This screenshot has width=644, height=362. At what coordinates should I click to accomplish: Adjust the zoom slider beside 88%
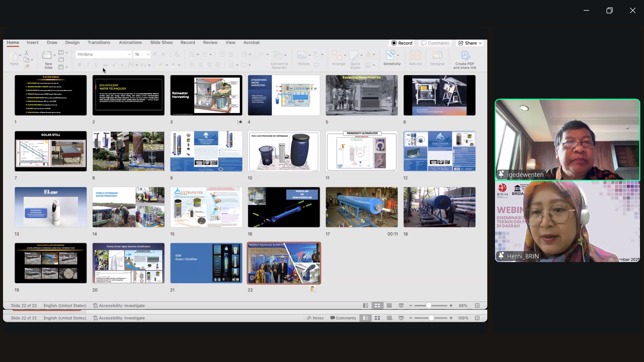[429, 306]
